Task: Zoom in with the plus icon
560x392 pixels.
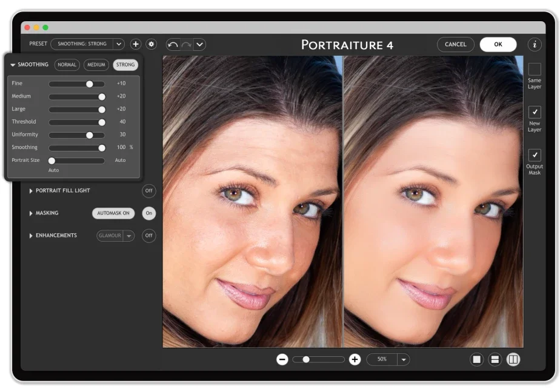Action: coord(355,359)
